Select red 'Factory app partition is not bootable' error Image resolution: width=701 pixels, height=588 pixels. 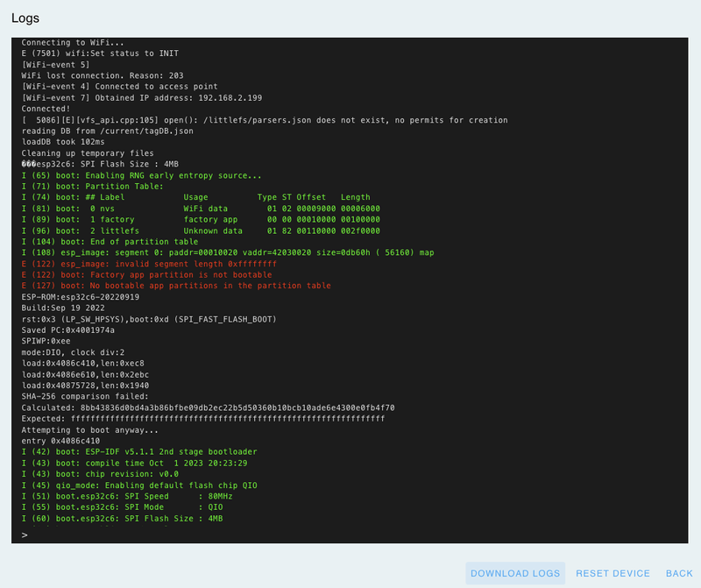pos(146,274)
